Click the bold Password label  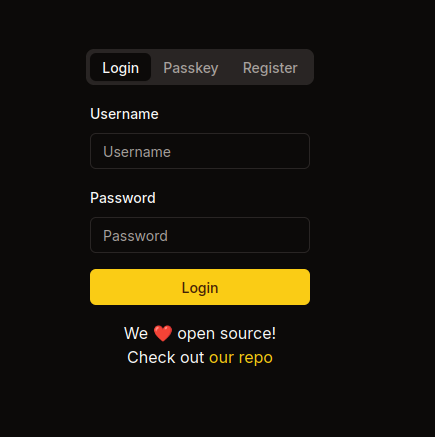click(123, 198)
